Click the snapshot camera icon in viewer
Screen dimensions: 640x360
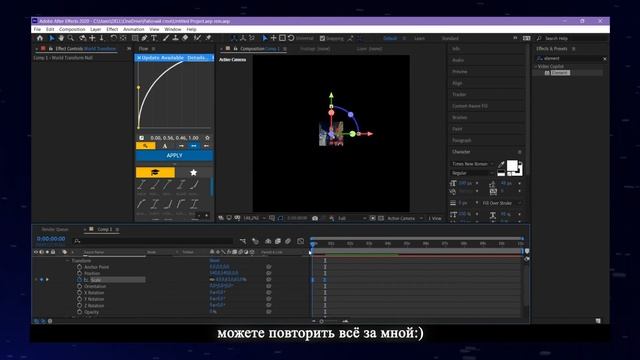(x=315, y=218)
